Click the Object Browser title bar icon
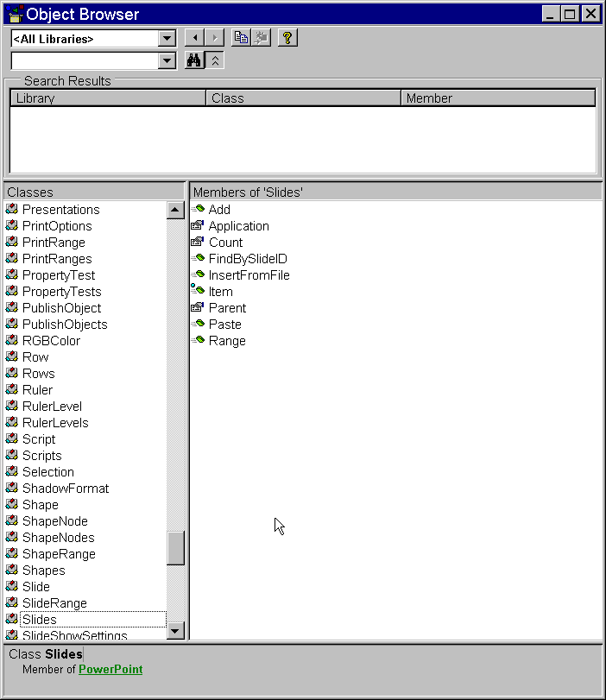Image resolution: width=606 pixels, height=700 pixels. (15, 14)
